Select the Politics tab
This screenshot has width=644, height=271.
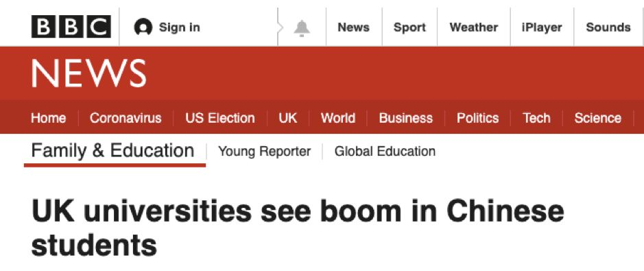477,118
